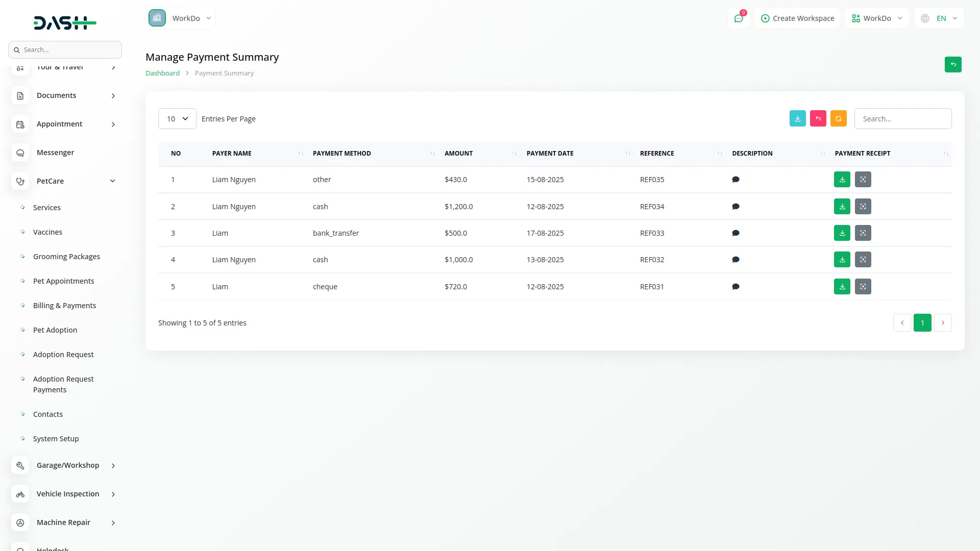Preview receipt for REF034 payment
The height and width of the screenshot is (551, 980).
(x=863, y=207)
